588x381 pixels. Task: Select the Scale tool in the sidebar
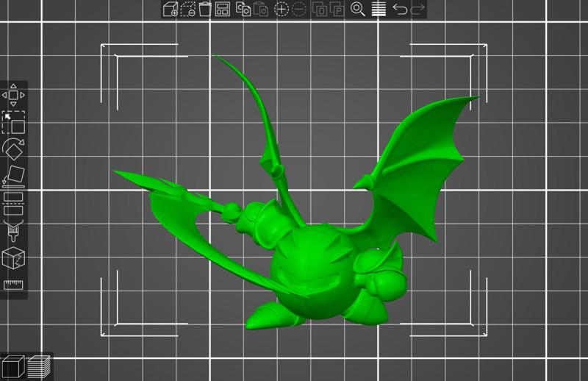tap(13, 122)
